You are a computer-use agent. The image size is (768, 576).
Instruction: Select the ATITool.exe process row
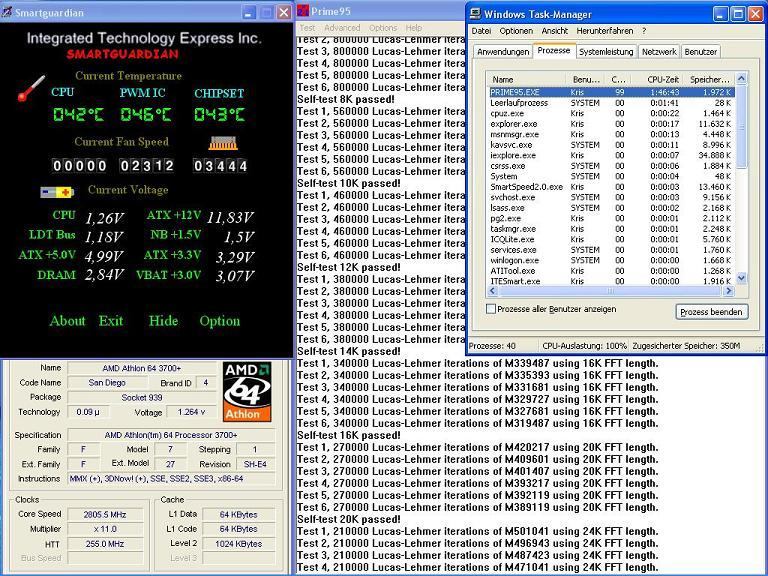[x=611, y=271]
